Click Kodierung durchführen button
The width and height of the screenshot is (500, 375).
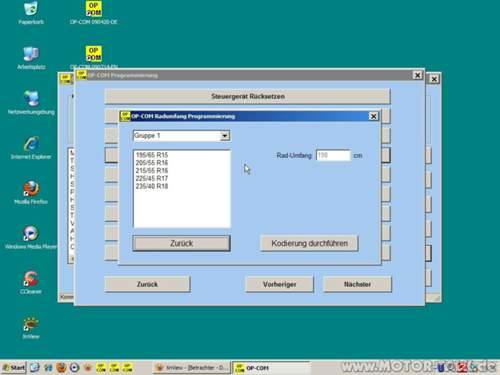[309, 243]
